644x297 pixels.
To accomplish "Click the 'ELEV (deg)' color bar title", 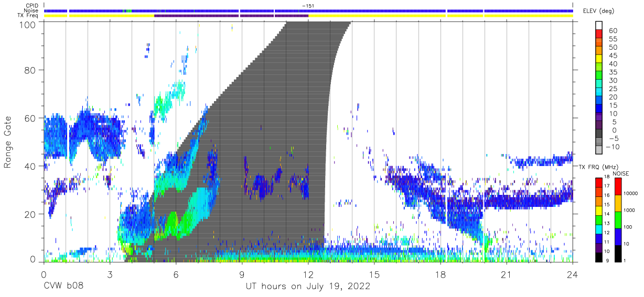I will pos(598,10).
